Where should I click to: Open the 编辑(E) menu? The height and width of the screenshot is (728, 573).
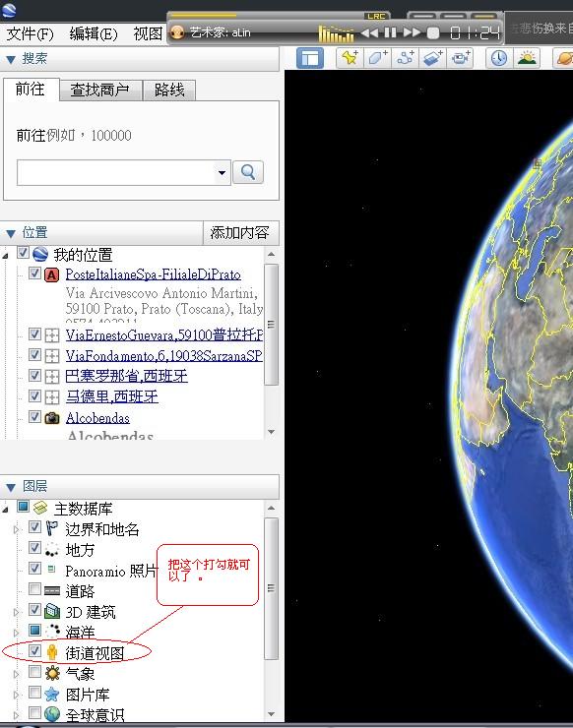pyautogui.click(x=94, y=33)
